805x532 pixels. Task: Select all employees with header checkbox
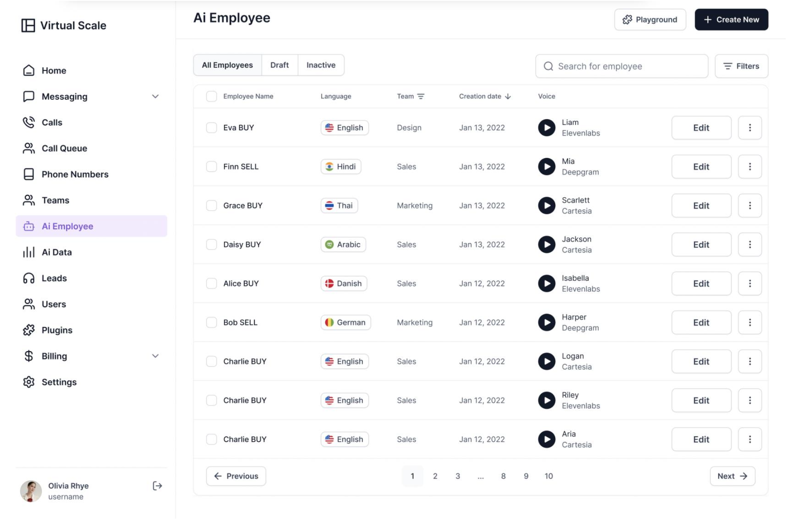212,96
